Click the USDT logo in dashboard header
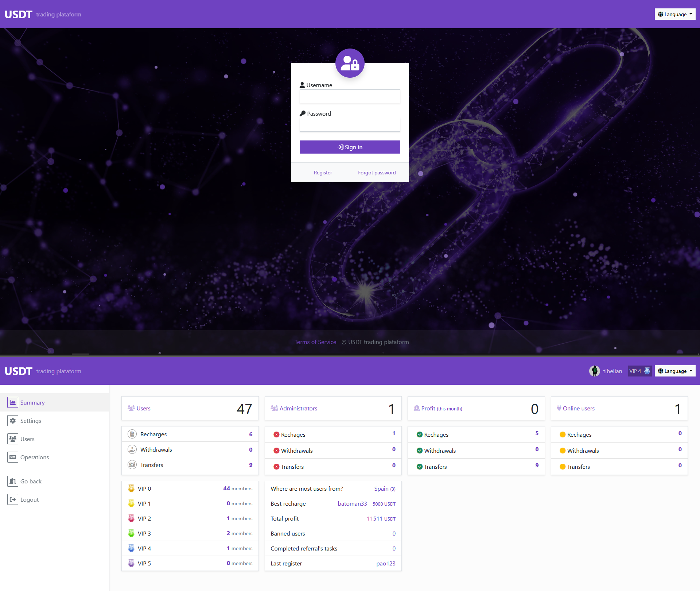700x591 pixels. (18, 371)
